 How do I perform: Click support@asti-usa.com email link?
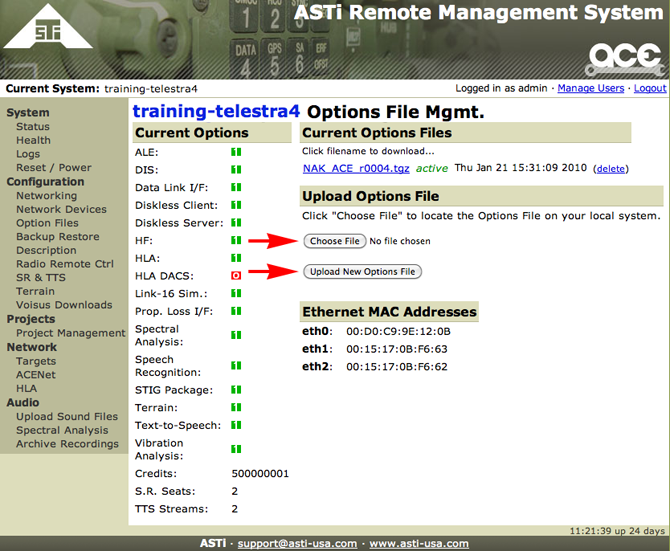(x=297, y=543)
